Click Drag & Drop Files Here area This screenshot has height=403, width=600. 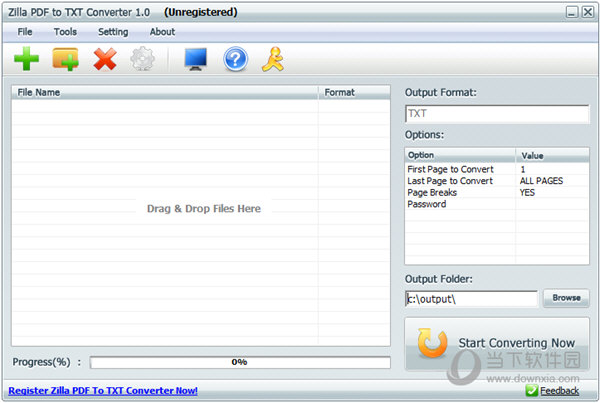pyautogui.click(x=204, y=209)
